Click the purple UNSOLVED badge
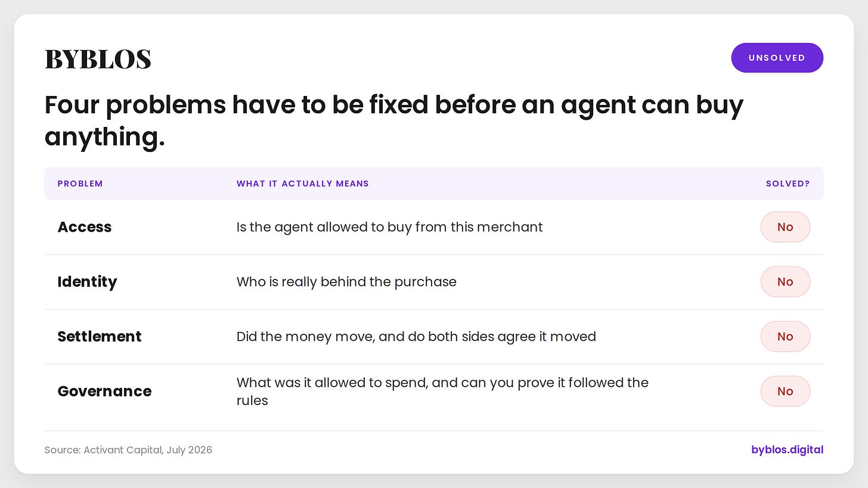The width and height of the screenshot is (868, 488). pyautogui.click(x=777, y=58)
